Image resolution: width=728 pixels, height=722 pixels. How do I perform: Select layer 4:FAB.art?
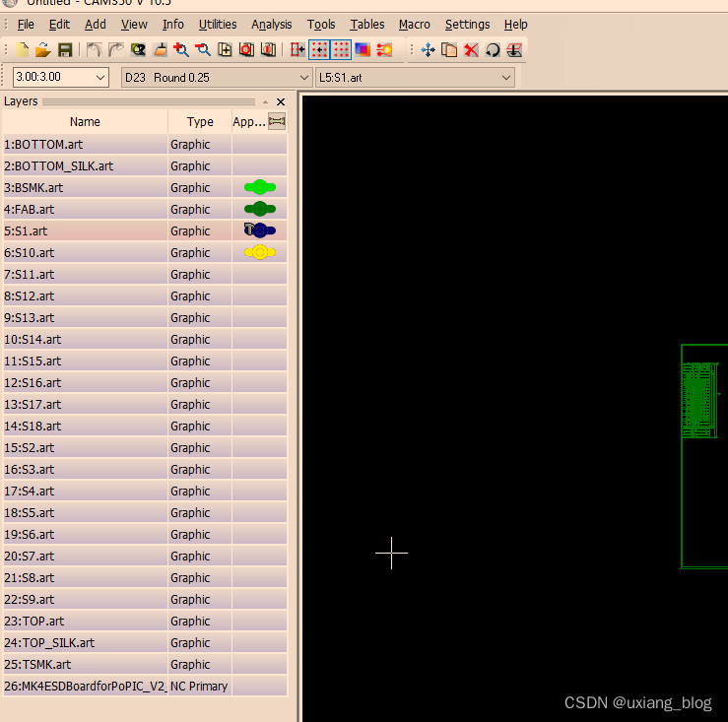85,210
